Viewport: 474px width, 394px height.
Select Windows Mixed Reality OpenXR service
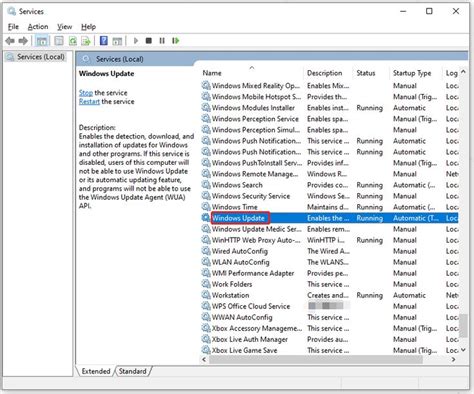pos(329,86)
